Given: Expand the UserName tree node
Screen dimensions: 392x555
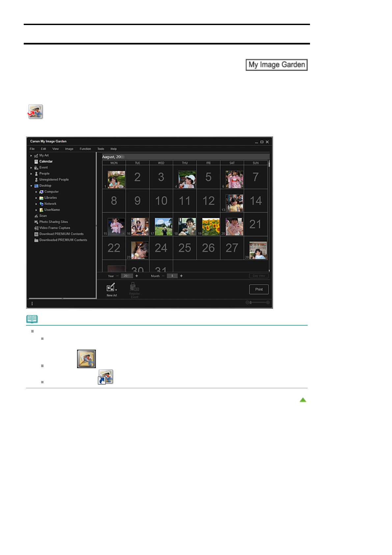Looking at the screenshot, I should pyautogui.click(x=36, y=210).
